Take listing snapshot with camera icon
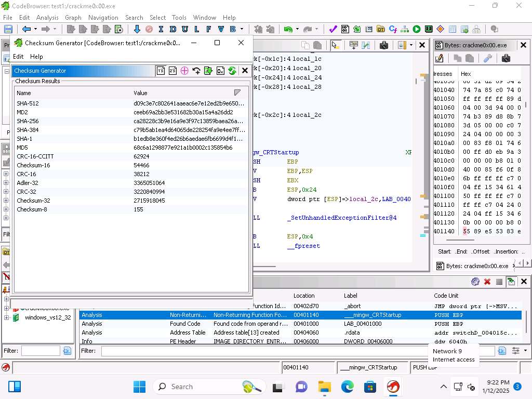This screenshot has height=399, width=532. click(384, 45)
